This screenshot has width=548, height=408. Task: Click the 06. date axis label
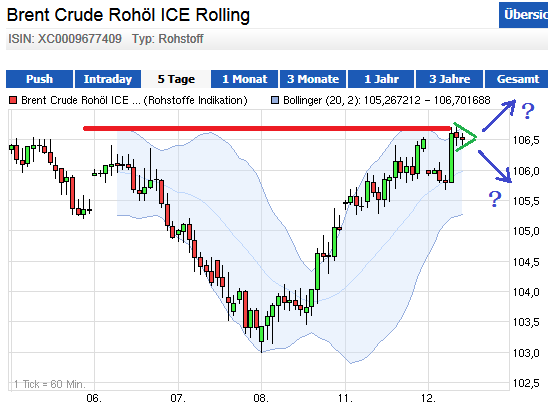click(94, 398)
